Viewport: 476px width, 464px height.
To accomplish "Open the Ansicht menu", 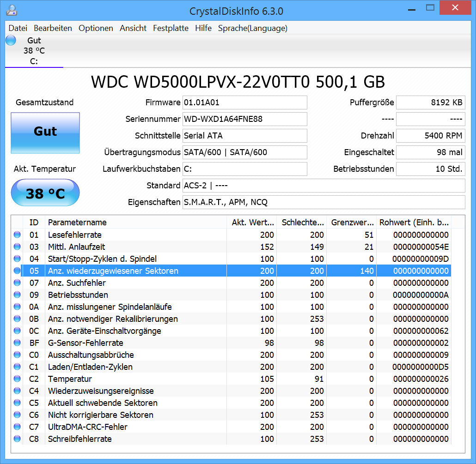I will click(x=133, y=28).
